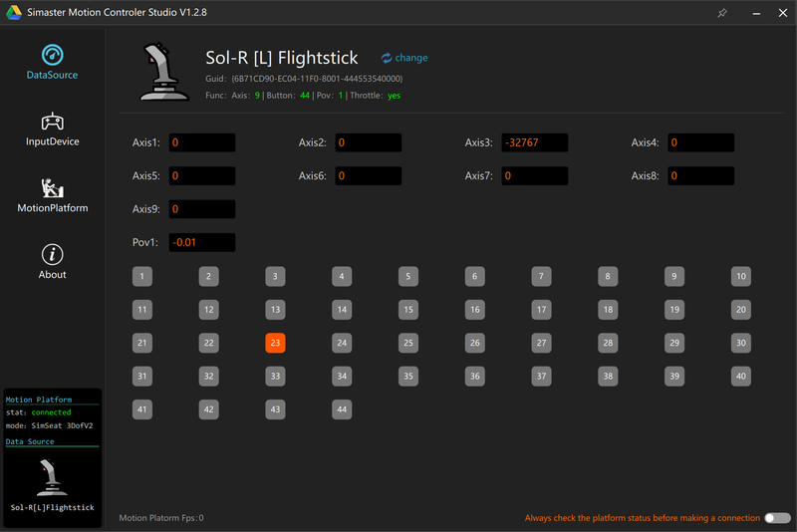797x532 pixels.
Task: Click the Data Source heading in status panel
Action: (30, 441)
